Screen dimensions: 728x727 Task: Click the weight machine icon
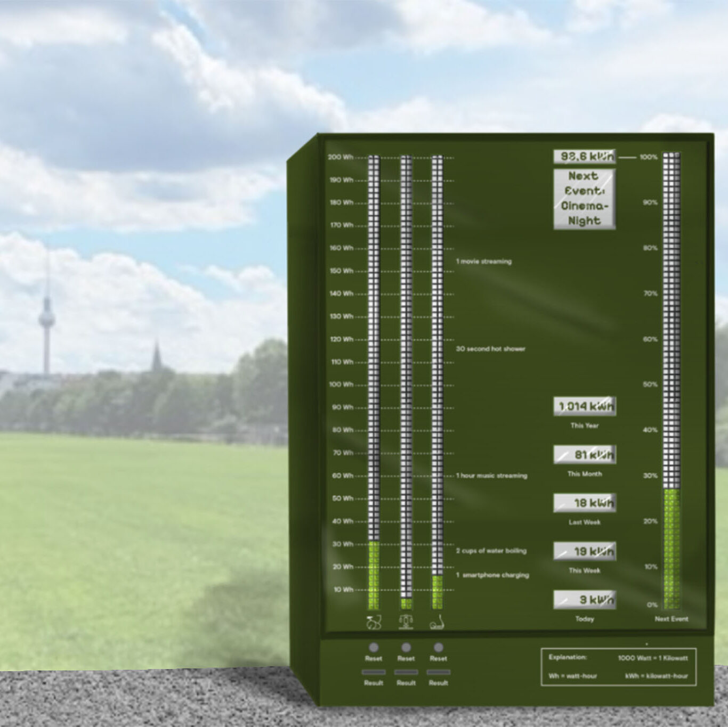406,622
